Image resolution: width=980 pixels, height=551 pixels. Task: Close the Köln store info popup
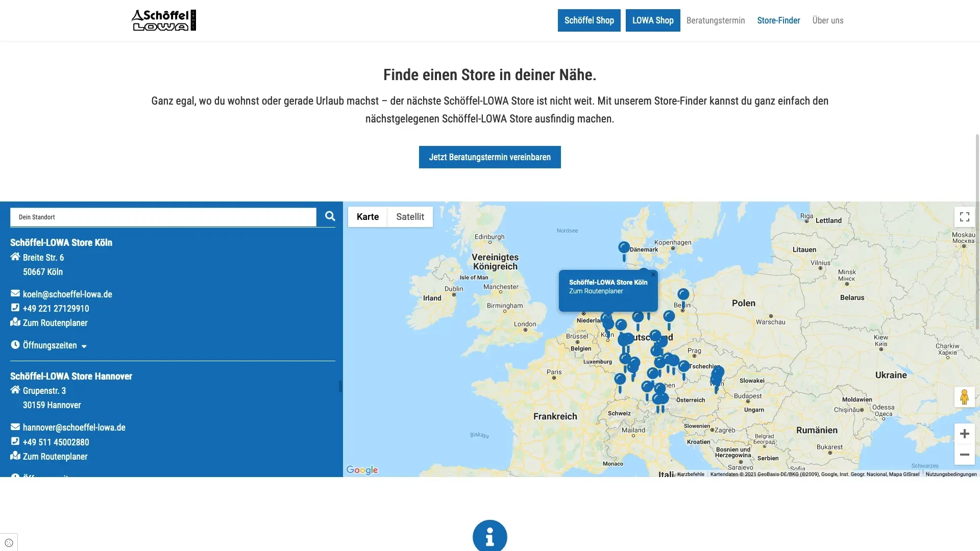click(x=653, y=274)
